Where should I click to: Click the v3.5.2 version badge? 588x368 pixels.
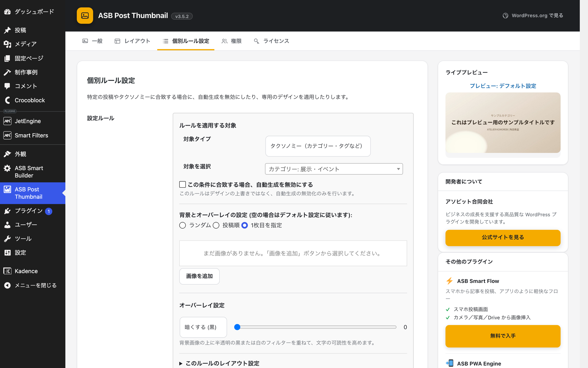(x=182, y=16)
